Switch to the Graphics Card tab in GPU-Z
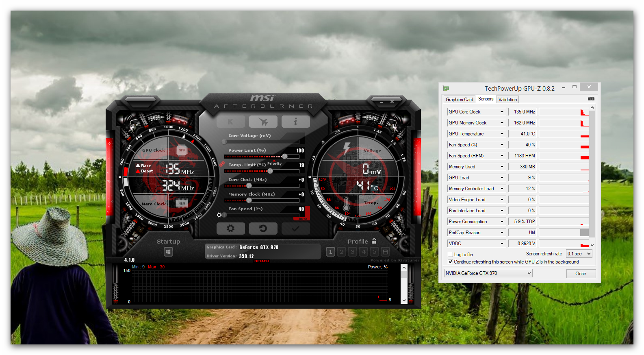 pyautogui.click(x=459, y=100)
